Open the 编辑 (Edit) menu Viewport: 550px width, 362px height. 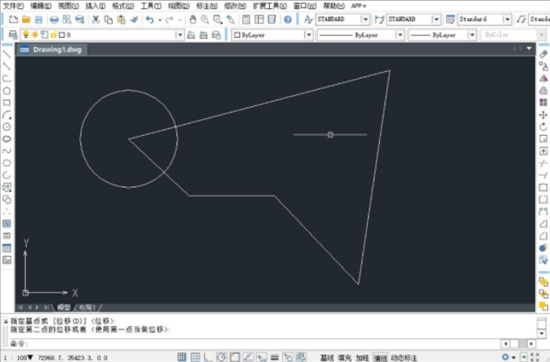41,6
